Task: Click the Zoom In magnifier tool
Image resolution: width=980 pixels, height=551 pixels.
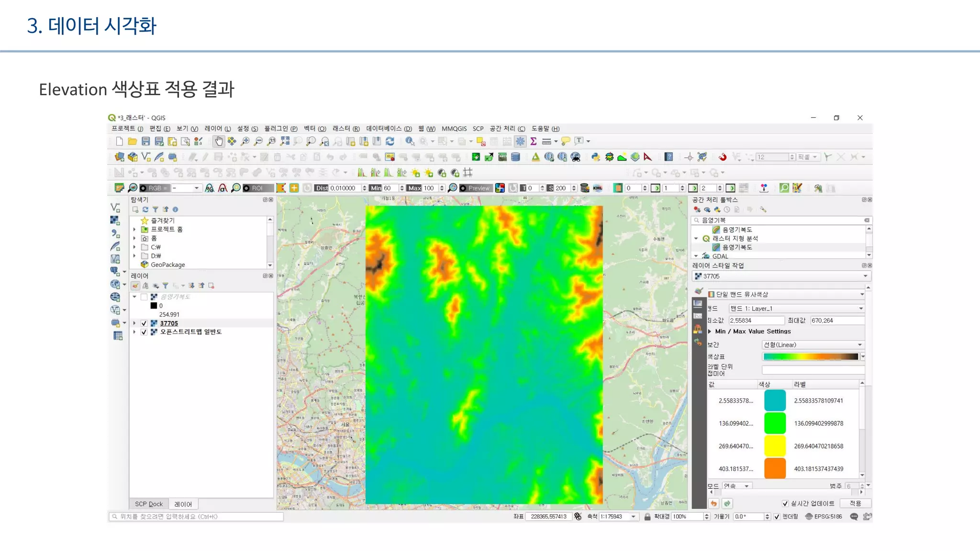Action: pos(245,141)
